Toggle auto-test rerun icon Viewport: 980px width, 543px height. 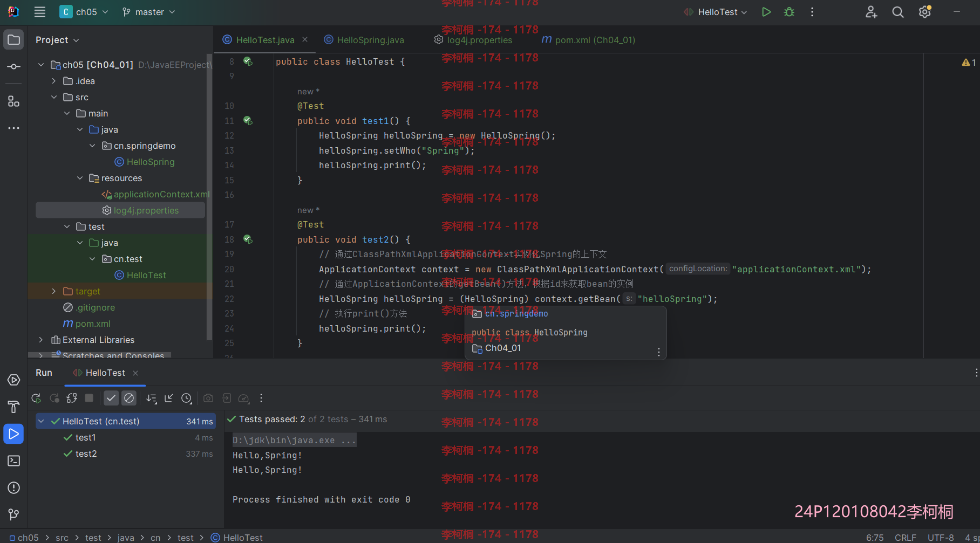coord(72,398)
